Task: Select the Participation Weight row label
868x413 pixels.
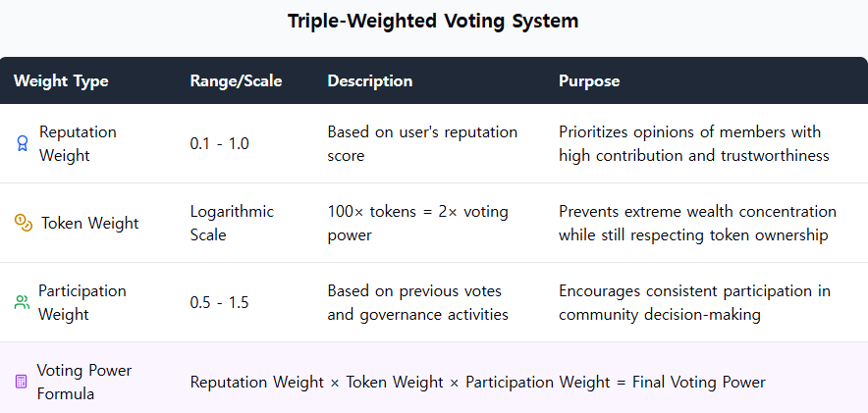Action: click(x=81, y=302)
